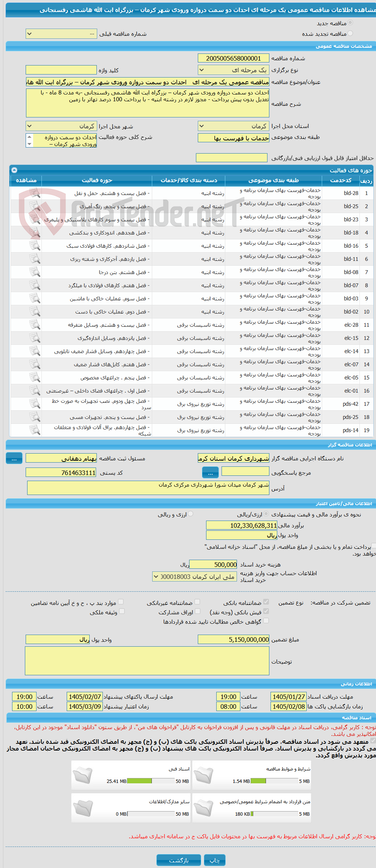Open view icon for row bld-02
Viewport: 376px width, 868px height.
(x=35, y=312)
